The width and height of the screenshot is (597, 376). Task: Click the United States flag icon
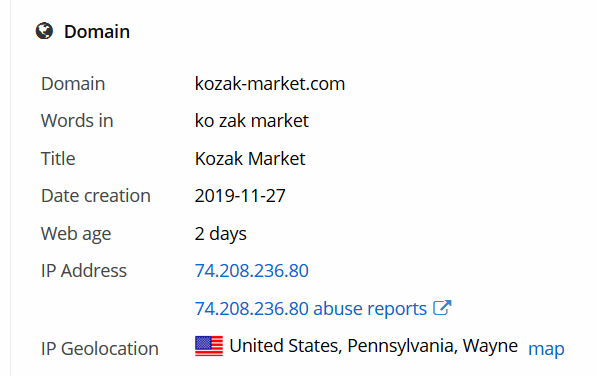point(209,346)
